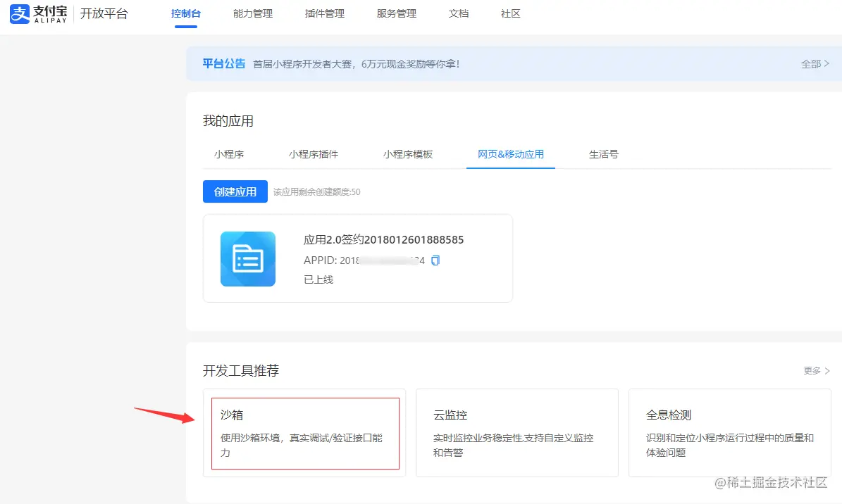842x504 pixels.
Task: Open the 文档 nav item
Action: (x=459, y=13)
